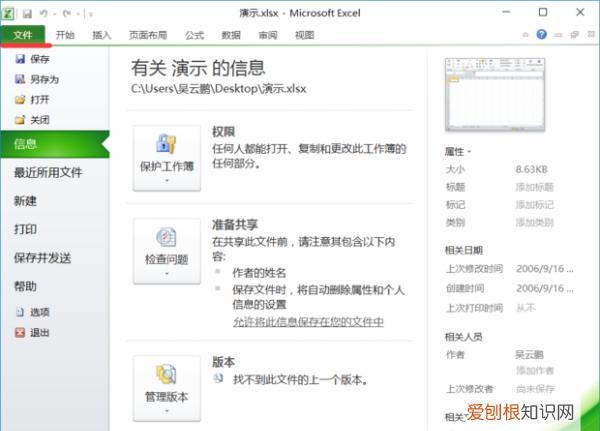The height and width of the screenshot is (431, 600).
Task: Click 保存 in the backstage menu
Action: tap(32, 59)
